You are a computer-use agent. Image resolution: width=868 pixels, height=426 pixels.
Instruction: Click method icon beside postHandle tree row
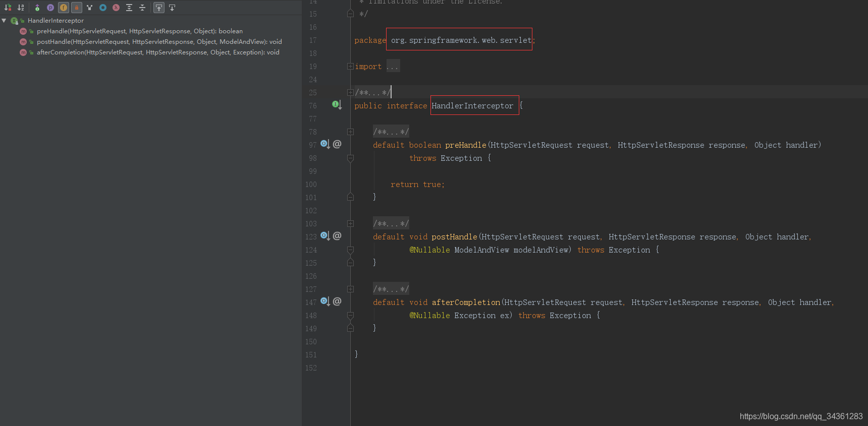(23, 42)
